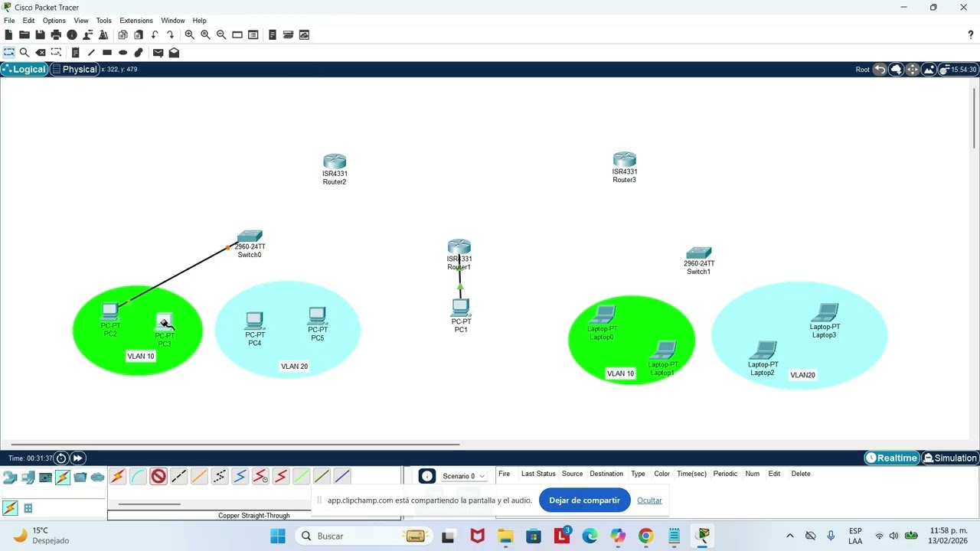Select the Add Complex PDU open envelope
This screenshot has height=551, width=980.
[x=174, y=53]
